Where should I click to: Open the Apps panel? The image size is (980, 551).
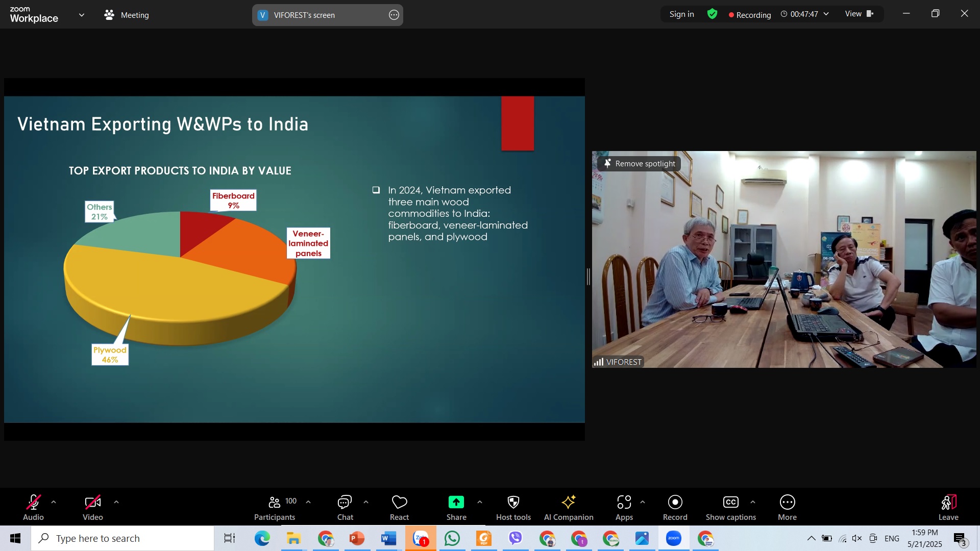(x=624, y=508)
